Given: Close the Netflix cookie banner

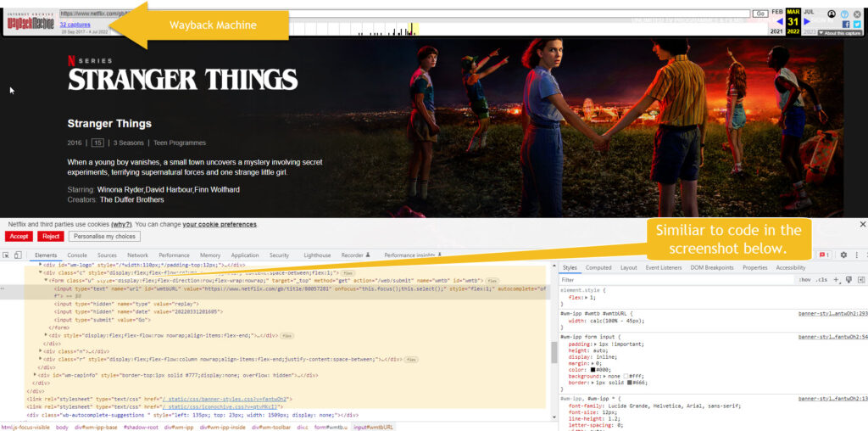Looking at the screenshot, I should pos(862,224).
